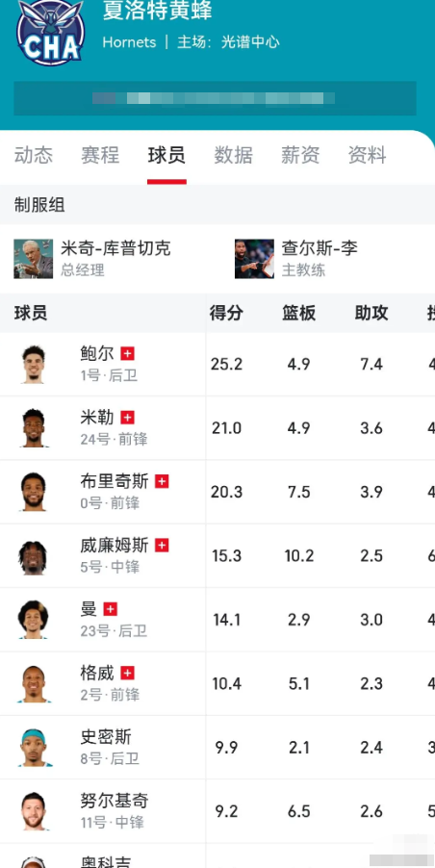Image resolution: width=435 pixels, height=868 pixels.
Task: Open the 资料 tab
Action: tap(367, 155)
